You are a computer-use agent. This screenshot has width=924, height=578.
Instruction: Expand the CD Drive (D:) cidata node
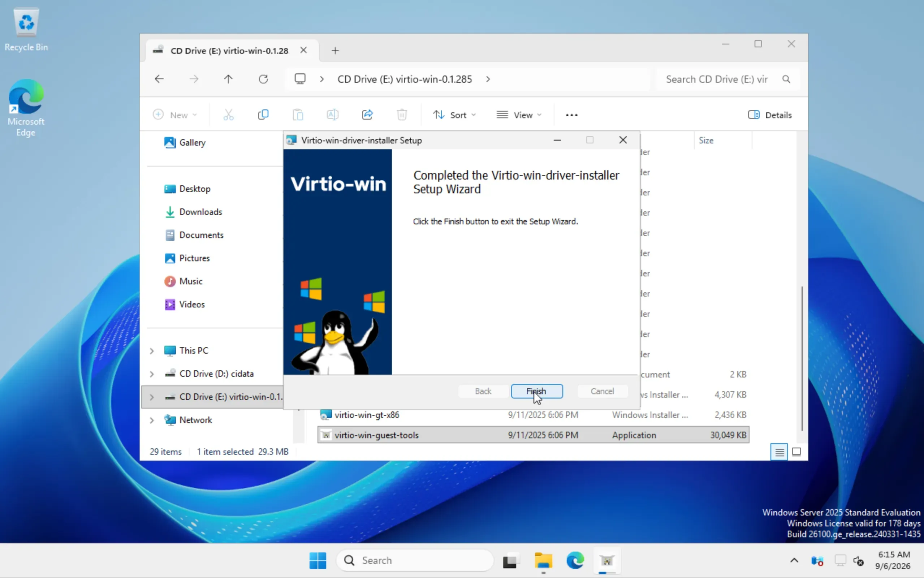pos(152,374)
